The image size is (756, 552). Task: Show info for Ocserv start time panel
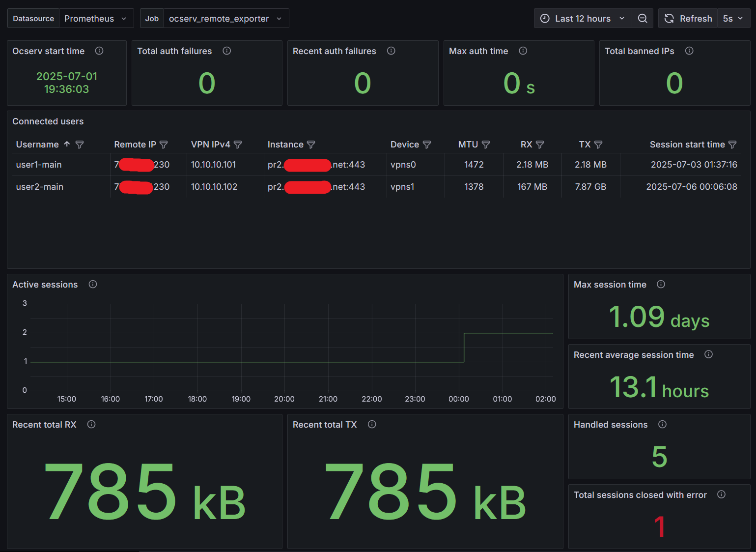(x=99, y=51)
